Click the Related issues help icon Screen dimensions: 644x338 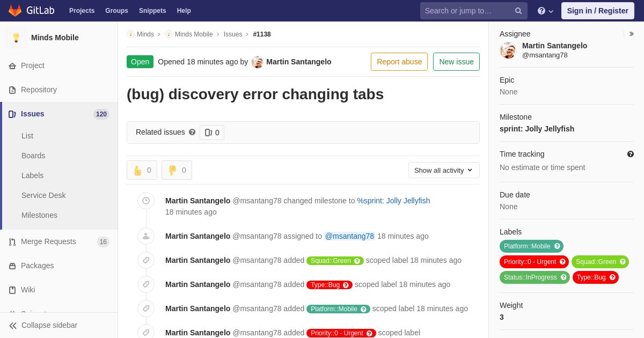(x=192, y=132)
